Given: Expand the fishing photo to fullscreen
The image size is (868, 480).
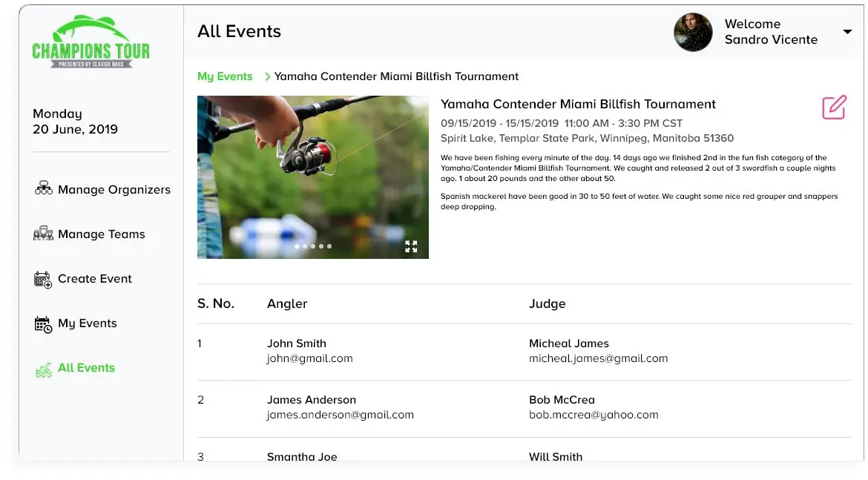Looking at the screenshot, I should [x=411, y=246].
